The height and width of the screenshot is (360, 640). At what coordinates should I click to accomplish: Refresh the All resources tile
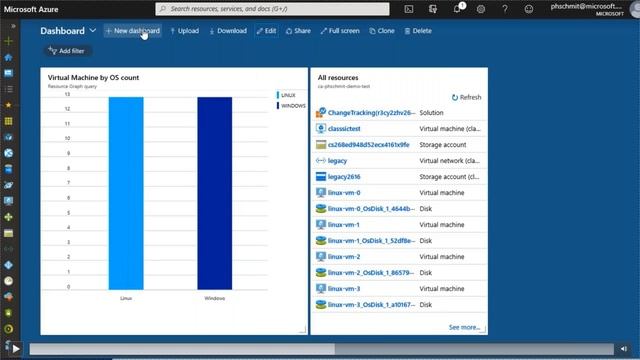click(466, 97)
